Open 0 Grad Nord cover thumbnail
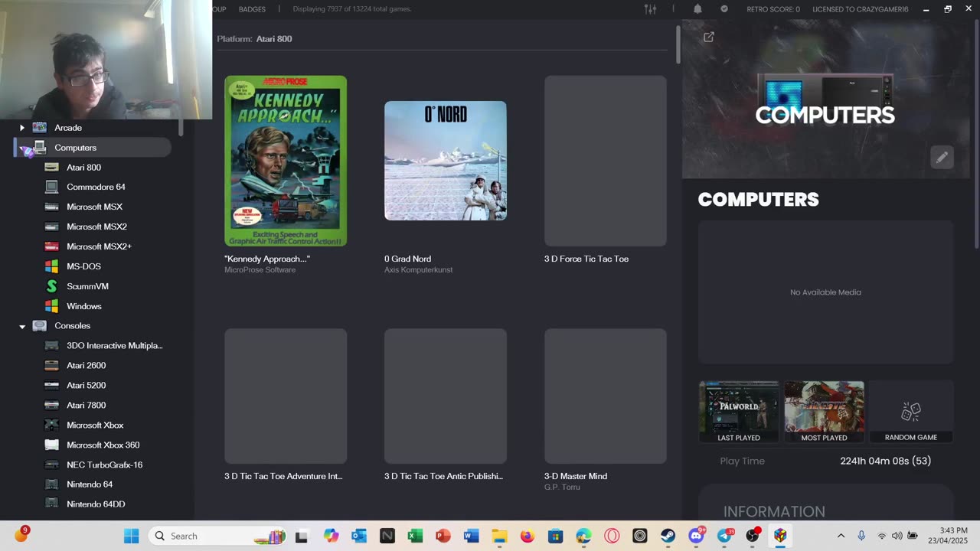 (446, 161)
